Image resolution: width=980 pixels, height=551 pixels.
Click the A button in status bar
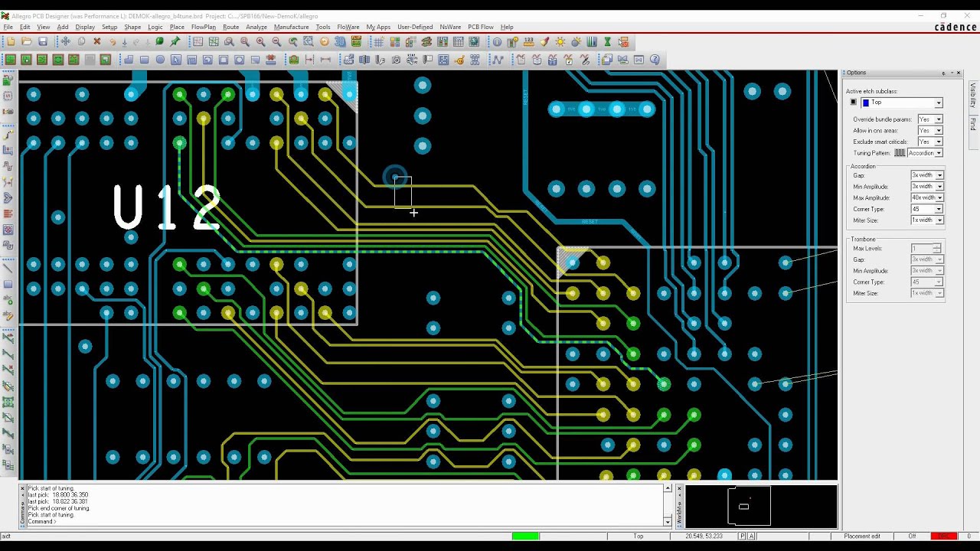[751, 536]
